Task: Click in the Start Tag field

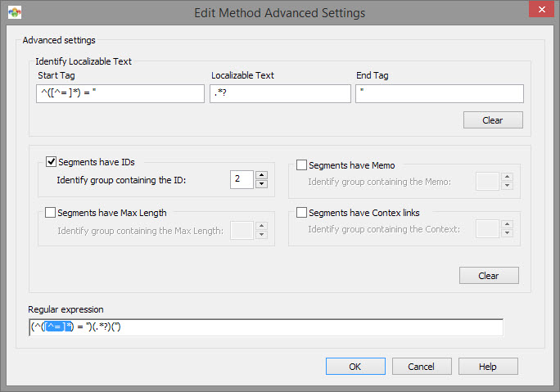Action: coord(120,93)
